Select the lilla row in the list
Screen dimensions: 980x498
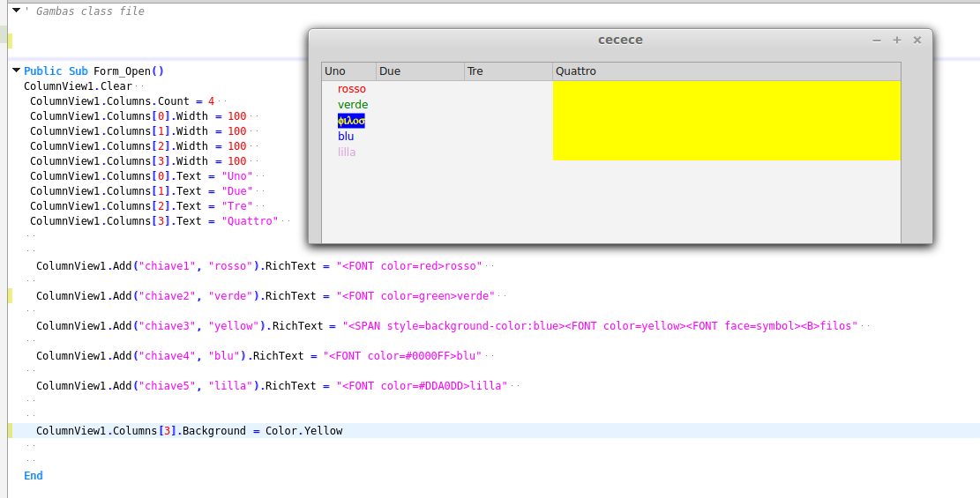click(347, 152)
